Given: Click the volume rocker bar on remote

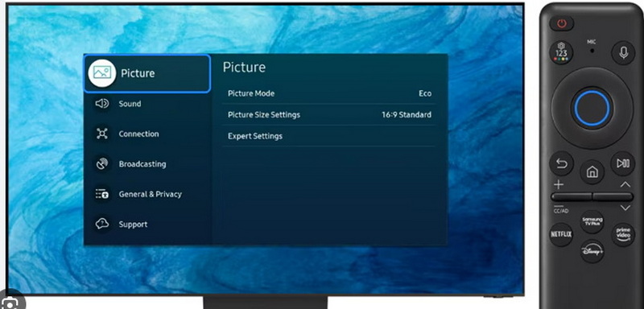Looking at the screenshot, I should point(572,196).
